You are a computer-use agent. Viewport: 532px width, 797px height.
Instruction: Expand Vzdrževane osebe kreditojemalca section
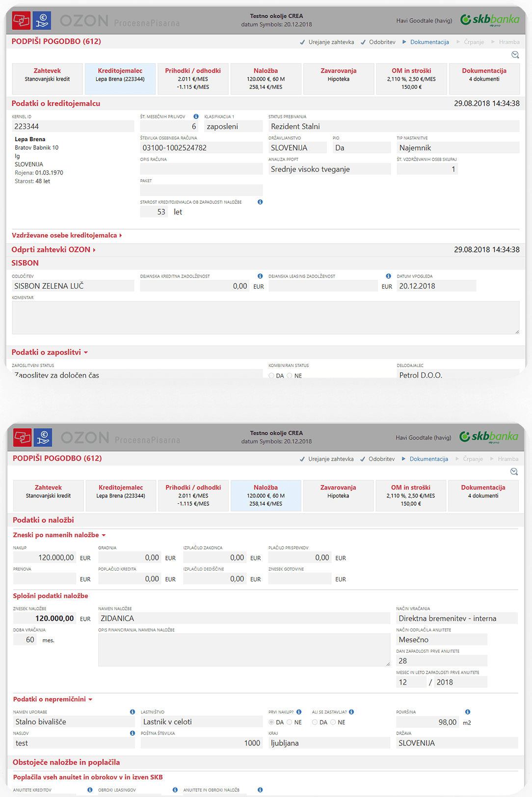(x=67, y=235)
